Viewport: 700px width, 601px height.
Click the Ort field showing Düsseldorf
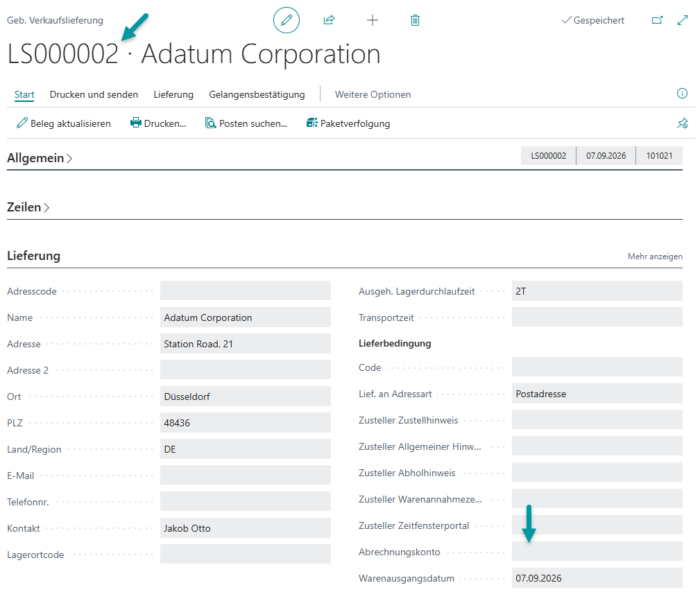pyautogui.click(x=246, y=396)
